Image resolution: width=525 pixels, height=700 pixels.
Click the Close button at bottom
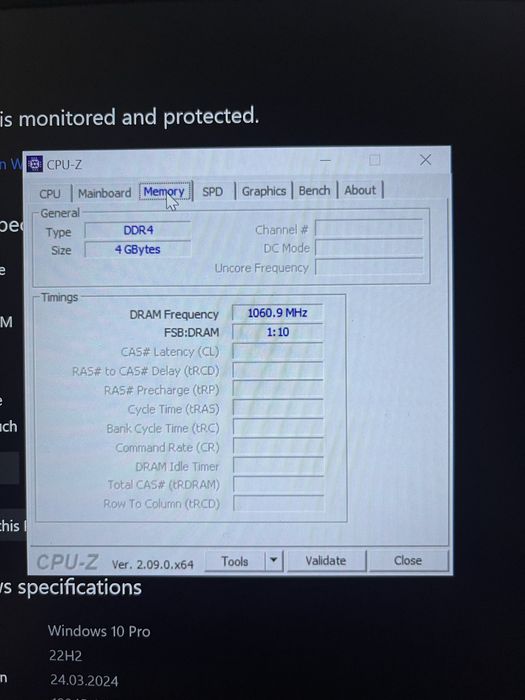[408, 560]
